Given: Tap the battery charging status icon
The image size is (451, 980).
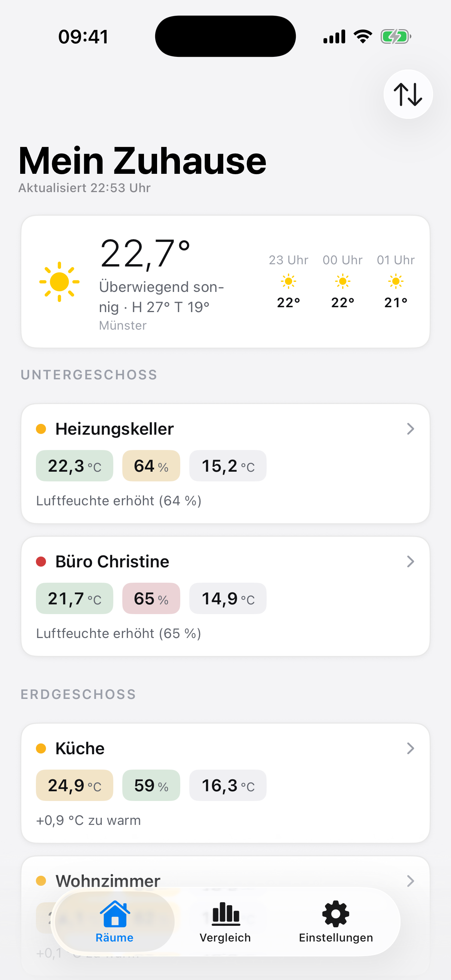Looking at the screenshot, I should (x=396, y=37).
